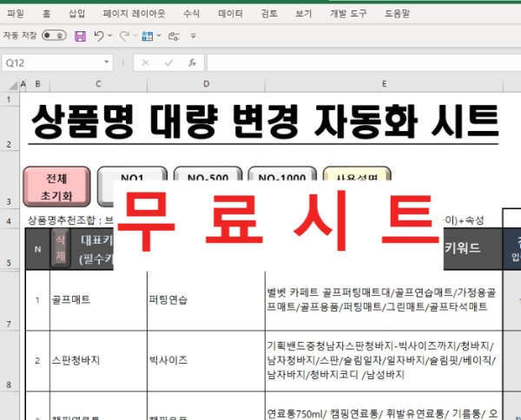Open the Name Box dropdown arrow
The width and height of the screenshot is (521, 420).
point(106,62)
